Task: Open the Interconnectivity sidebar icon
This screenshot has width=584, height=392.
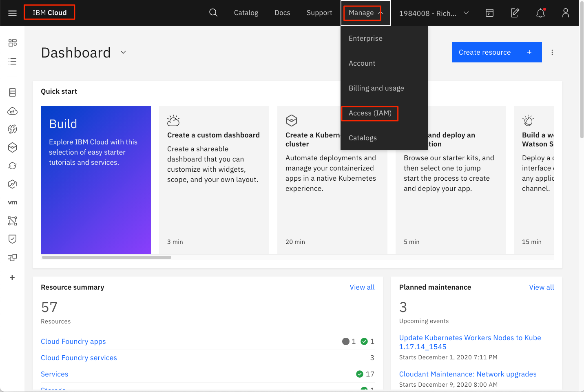Action: pos(12,257)
